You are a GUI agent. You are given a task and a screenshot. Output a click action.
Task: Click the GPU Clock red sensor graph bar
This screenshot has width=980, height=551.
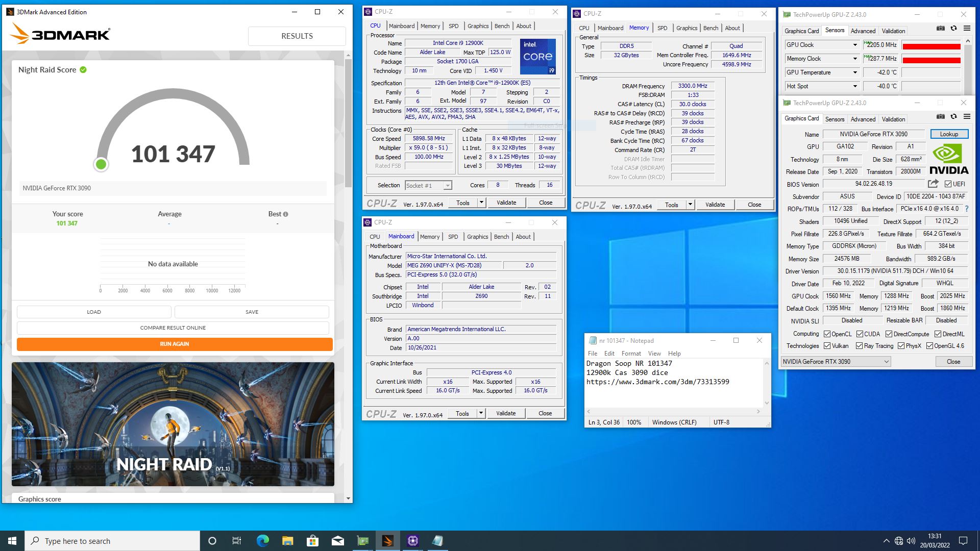[931, 46]
